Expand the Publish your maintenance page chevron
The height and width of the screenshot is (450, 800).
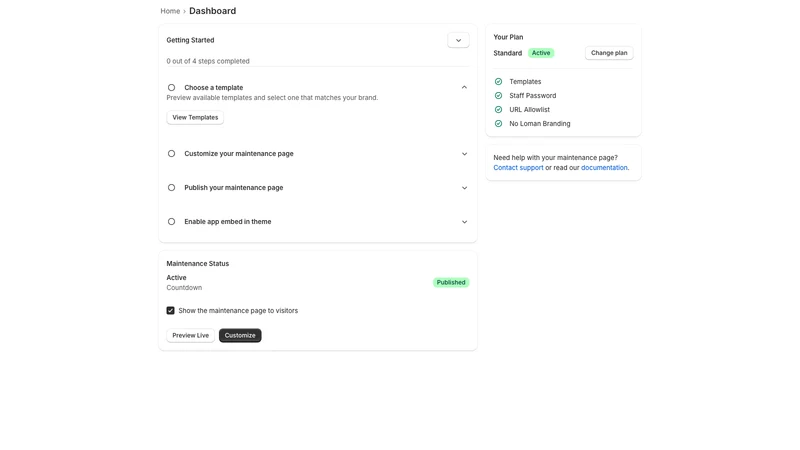click(x=464, y=188)
